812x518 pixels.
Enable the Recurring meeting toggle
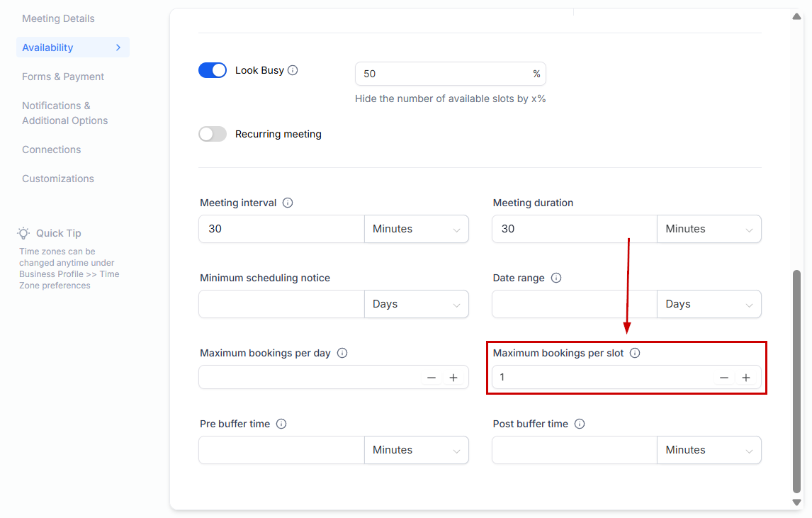click(213, 134)
